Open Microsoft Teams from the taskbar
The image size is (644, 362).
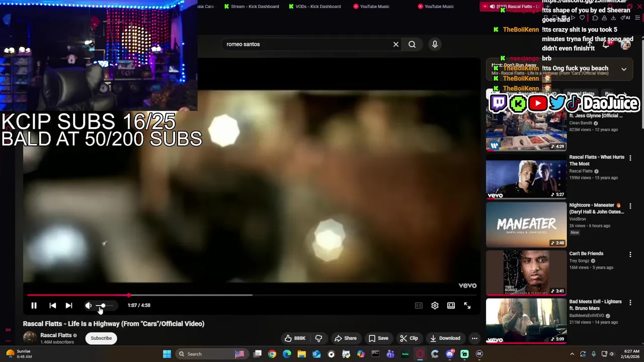pyautogui.click(x=390, y=354)
